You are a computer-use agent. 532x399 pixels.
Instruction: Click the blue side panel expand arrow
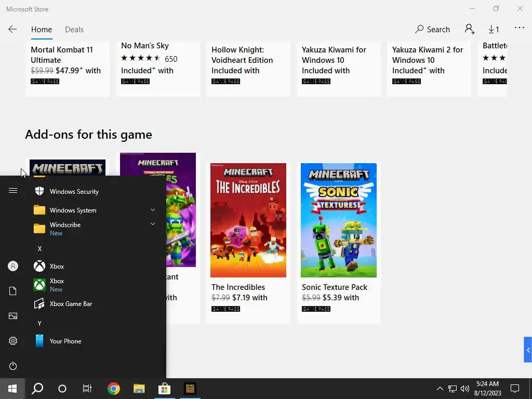pyautogui.click(x=528, y=350)
